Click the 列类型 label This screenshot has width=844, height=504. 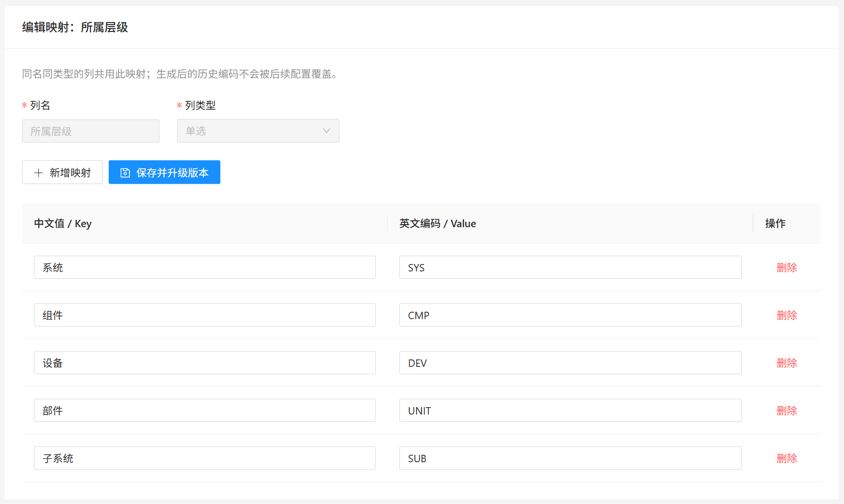pyautogui.click(x=200, y=105)
